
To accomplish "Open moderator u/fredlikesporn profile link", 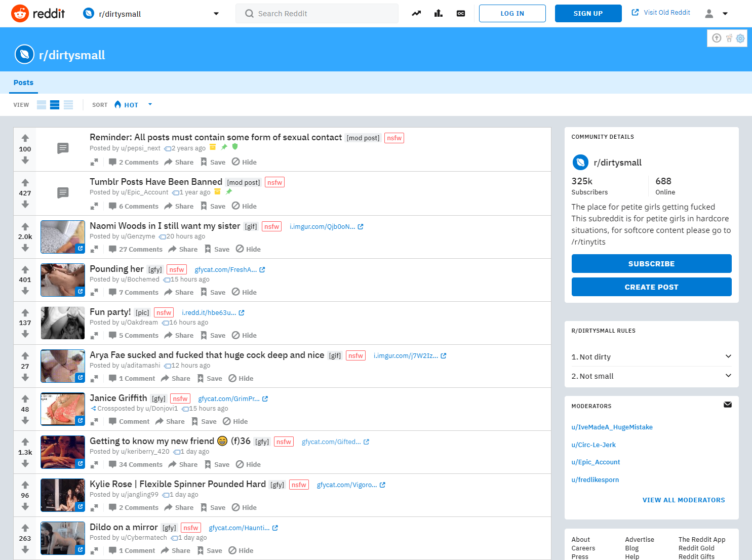I will tap(595, 480).
